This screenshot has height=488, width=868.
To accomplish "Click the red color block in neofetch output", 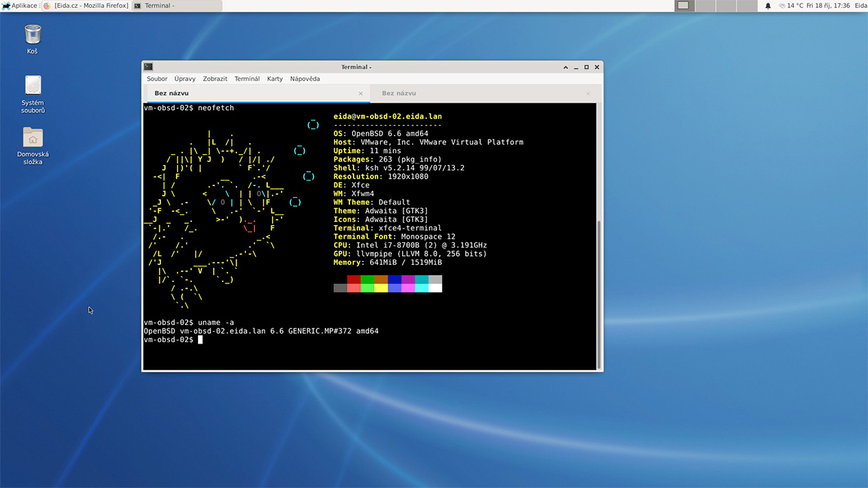I will 354,279.
